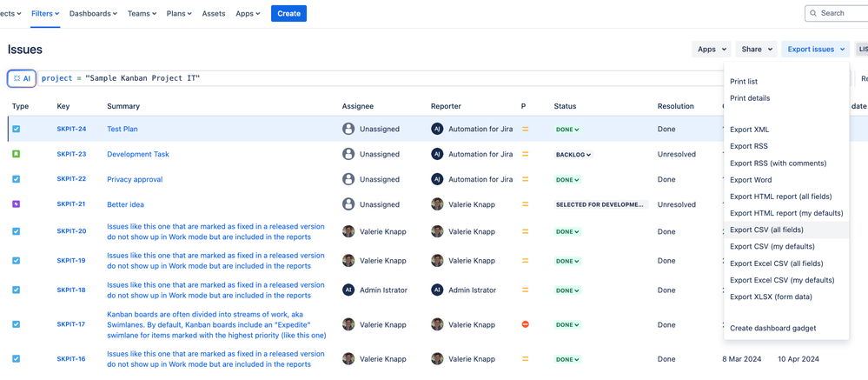Choose Export XLSX (form data)
This screenshot has height=380, width=868.
pyautogui.click(x=771, y=297)
